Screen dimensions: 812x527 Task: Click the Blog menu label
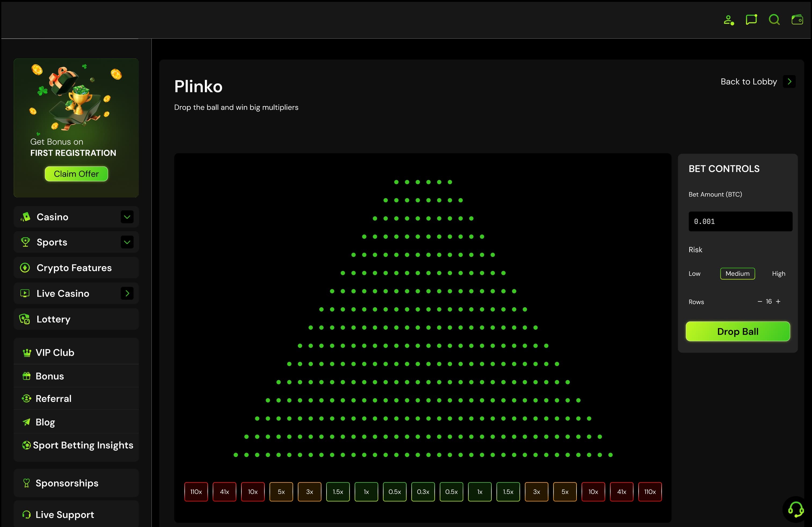tap(45, 422)
